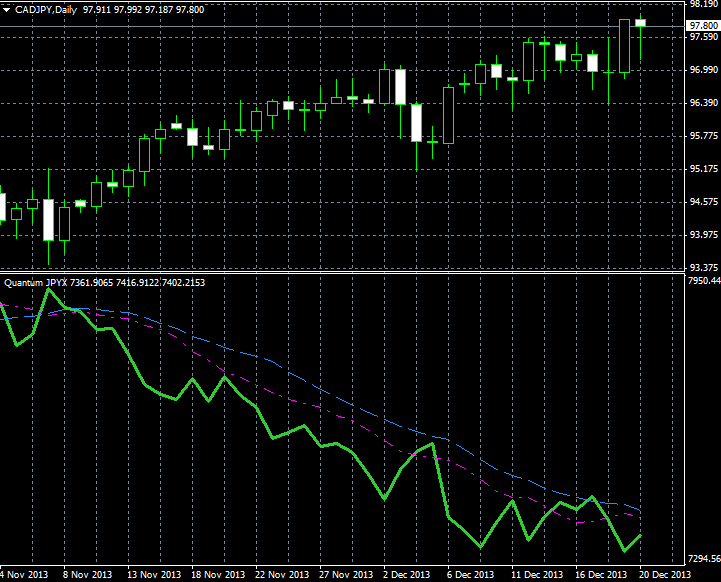721x582 pixels.
Task: Select the 13 Nov 2013 date marker
Action: [152, 575]
